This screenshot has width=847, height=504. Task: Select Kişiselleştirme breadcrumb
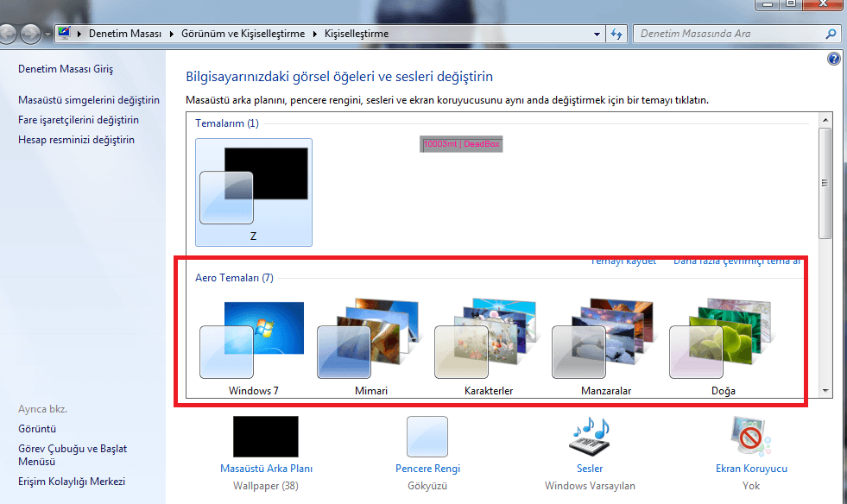click(x=357, y=34)
